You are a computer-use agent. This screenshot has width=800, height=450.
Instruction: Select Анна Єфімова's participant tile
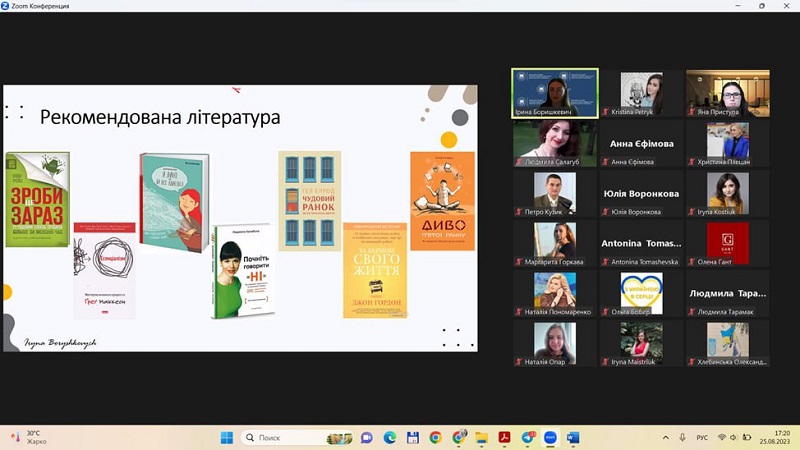tap(641, 143)
